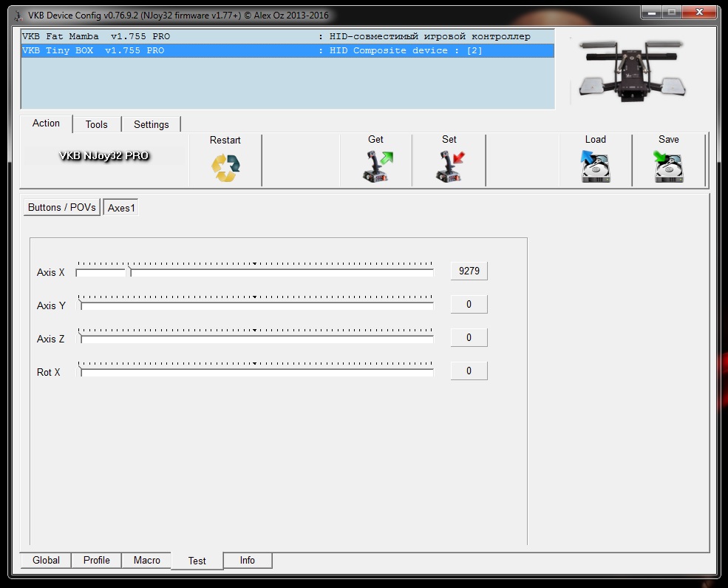The image size is (728, 588).
Task: Switch to the Action tab
Action: point(46,124)
